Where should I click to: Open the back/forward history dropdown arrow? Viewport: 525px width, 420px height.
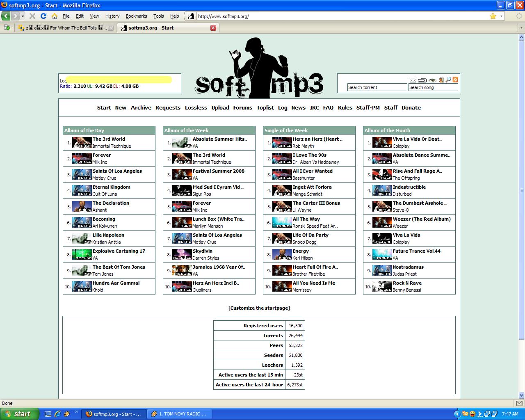point(23,16)
